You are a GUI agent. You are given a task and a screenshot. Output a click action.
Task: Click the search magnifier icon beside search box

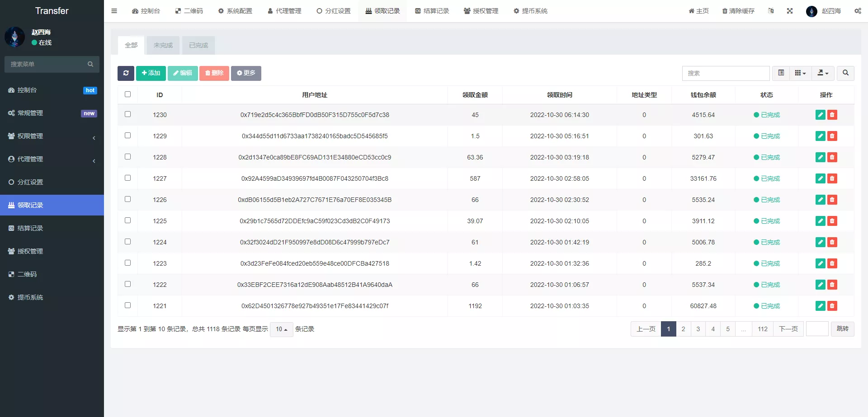[845, 73]
